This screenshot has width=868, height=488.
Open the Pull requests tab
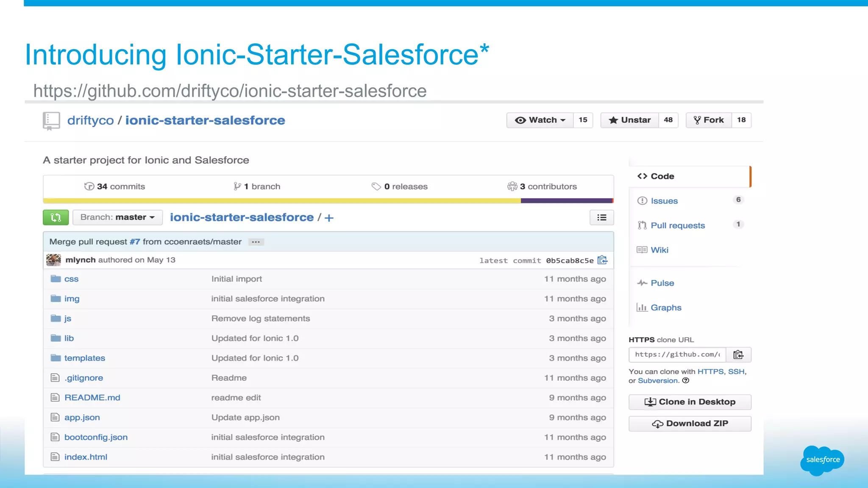(678, 226)
